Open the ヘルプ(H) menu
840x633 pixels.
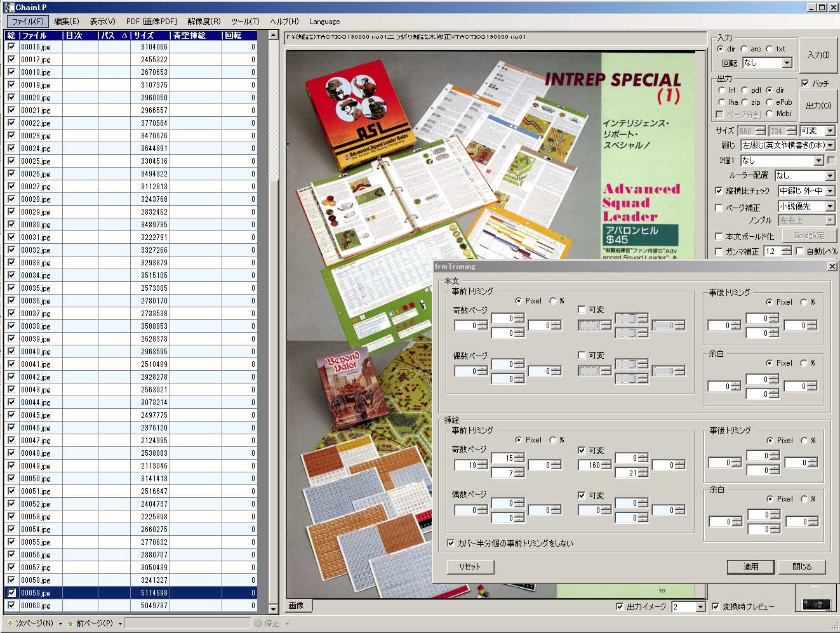click(x=284, y=21)
